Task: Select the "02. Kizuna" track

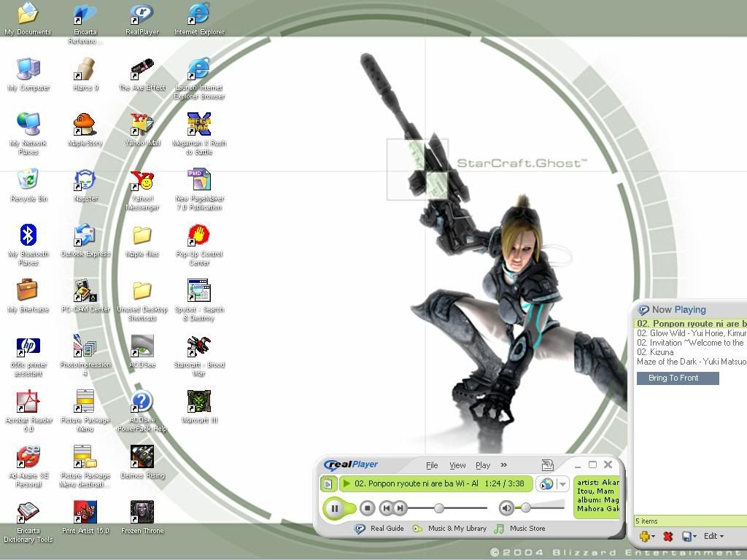Action: click(692, 352)
